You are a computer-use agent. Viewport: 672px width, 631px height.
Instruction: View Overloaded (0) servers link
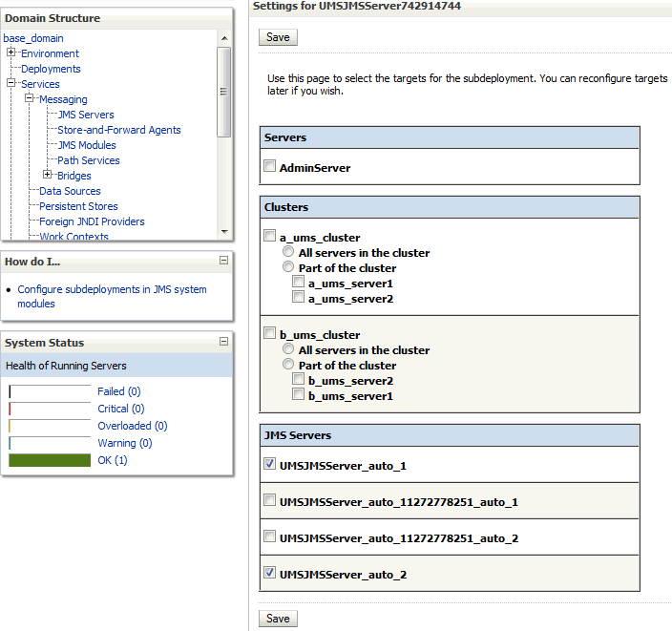(x=133, y=426)
